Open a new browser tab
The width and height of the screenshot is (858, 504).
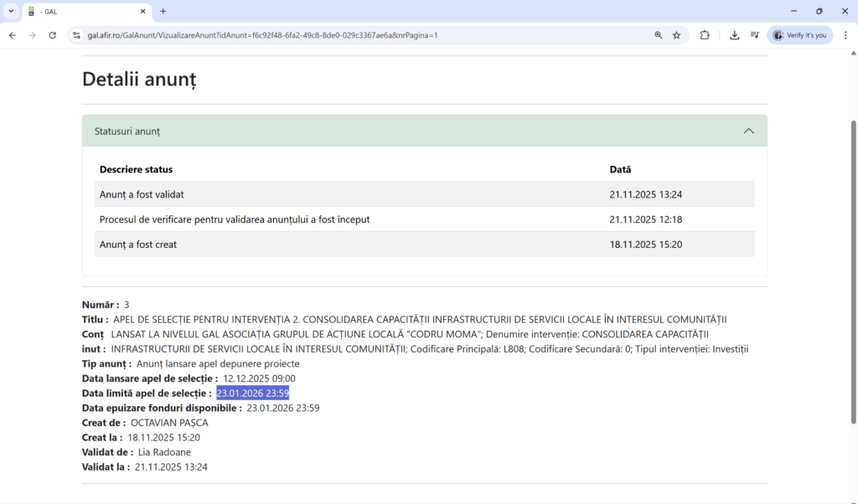click(x=163, y=11)
